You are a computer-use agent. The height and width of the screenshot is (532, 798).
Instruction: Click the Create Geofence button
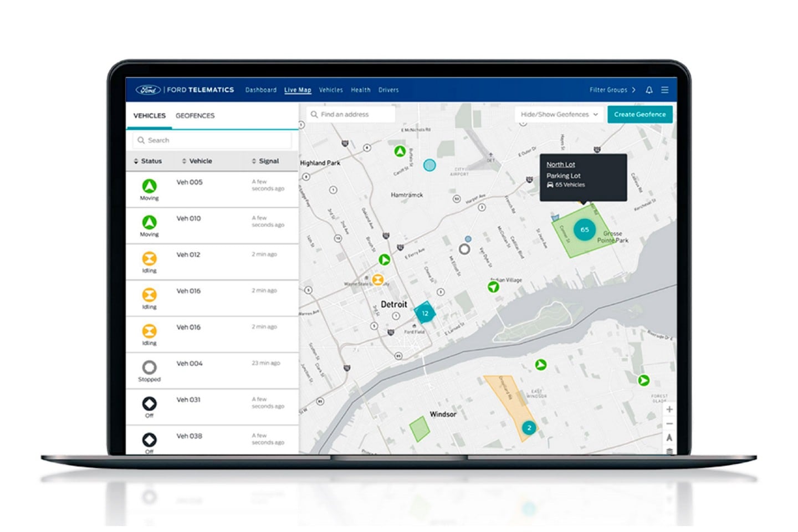click(640, 115)
